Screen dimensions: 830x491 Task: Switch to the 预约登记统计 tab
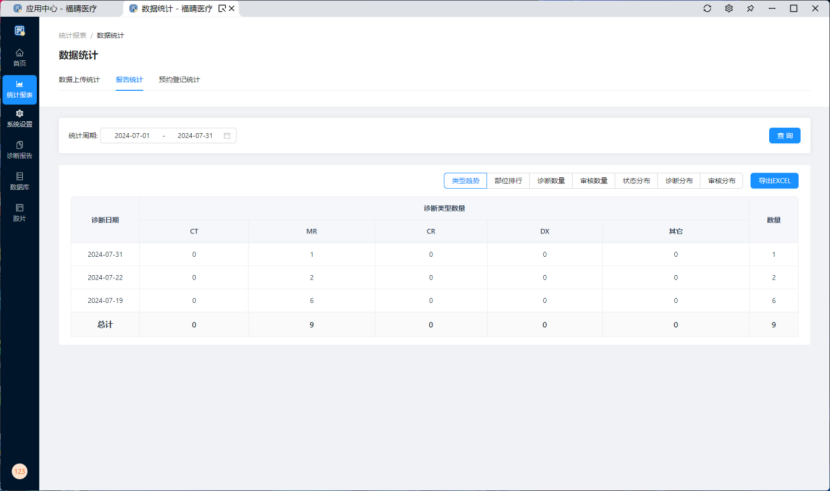pos(179,79)
